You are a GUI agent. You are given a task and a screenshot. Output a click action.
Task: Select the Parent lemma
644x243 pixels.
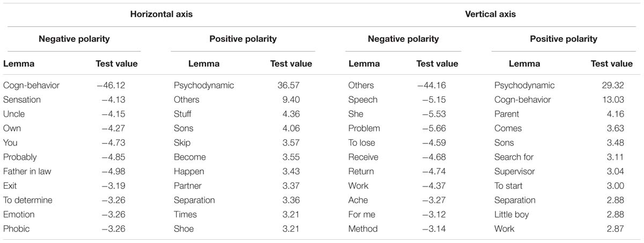[507, 114]
